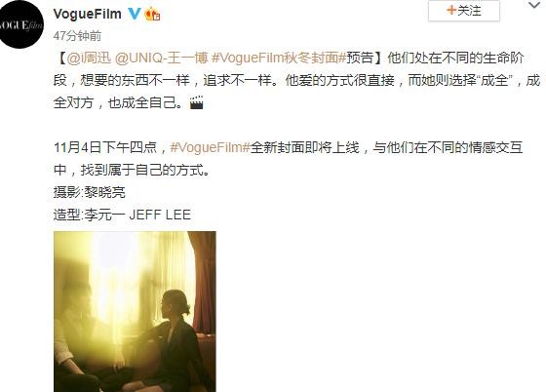Enlarge the golden-lit photo thumbnail
Viewport: 546px width, 392px height.
point(135,312)
